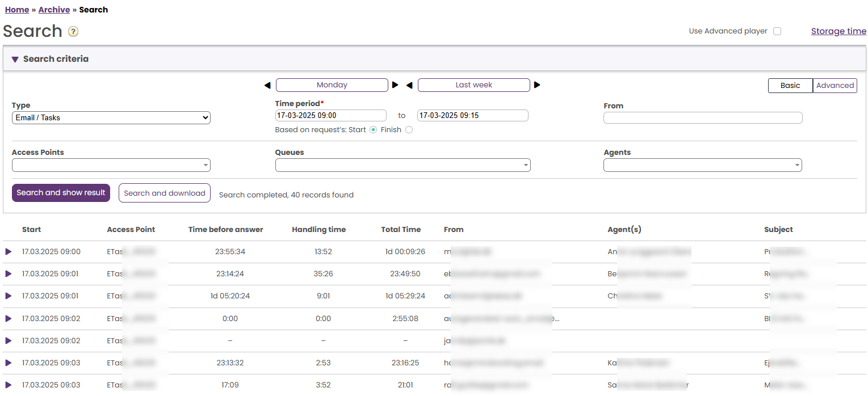This screenshot has width=868, height=396.
Task: Click the help question mark icon beside Search
Action: [x=73, y=32]
